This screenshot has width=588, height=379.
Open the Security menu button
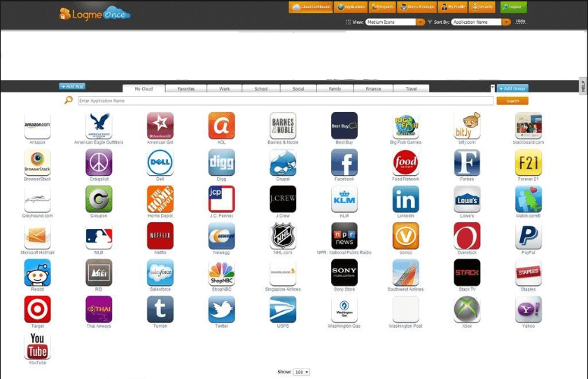[482, 7]
